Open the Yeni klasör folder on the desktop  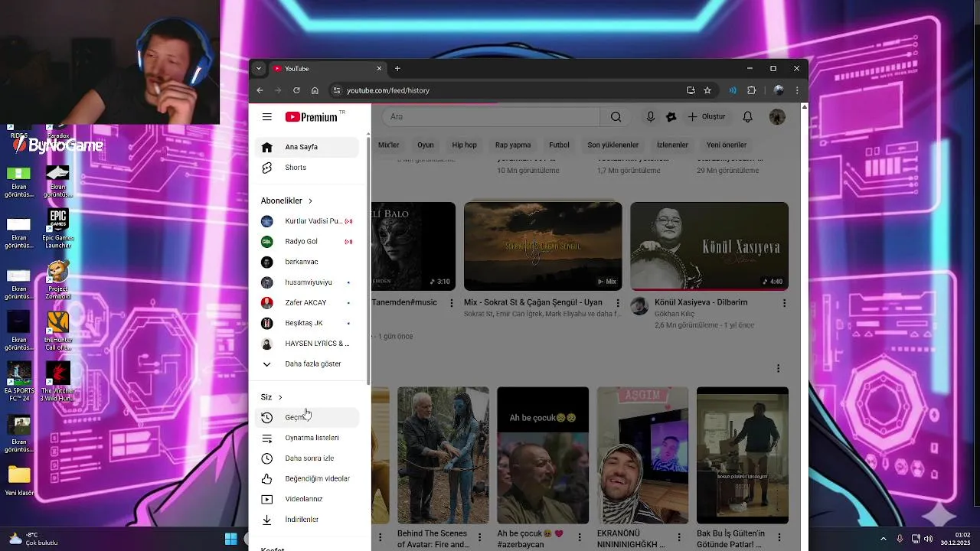pos(18,480)
